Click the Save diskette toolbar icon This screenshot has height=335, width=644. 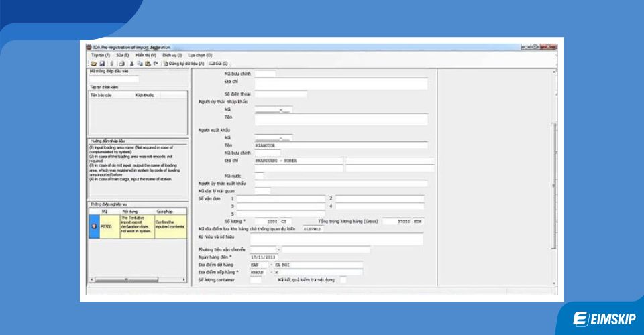click(103, 63)
